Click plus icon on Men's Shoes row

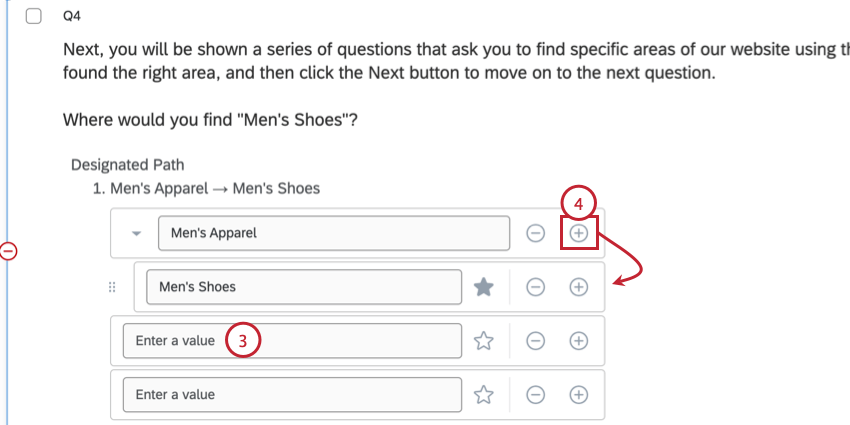tap(579, 287)
